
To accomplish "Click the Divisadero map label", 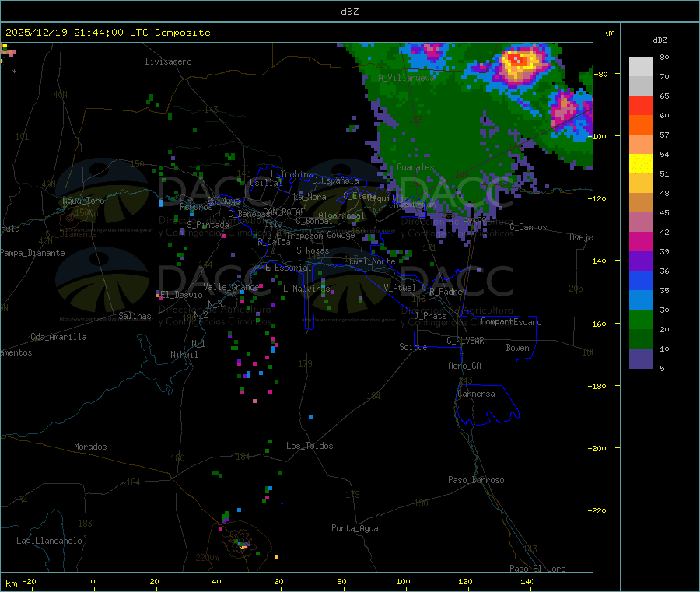I will pyautogui.click(x=168, y=61).
